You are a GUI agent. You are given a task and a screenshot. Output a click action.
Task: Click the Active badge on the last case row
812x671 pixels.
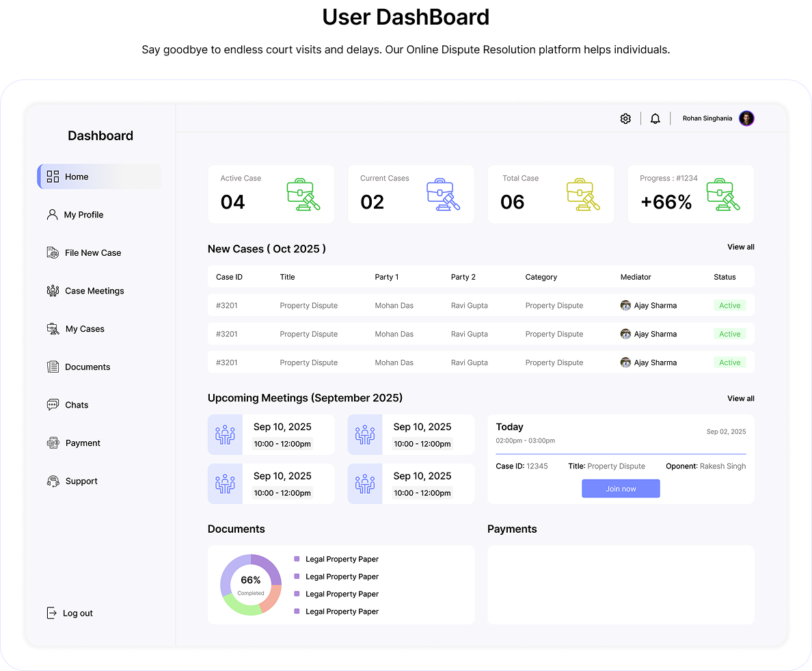tap(729, 362)
